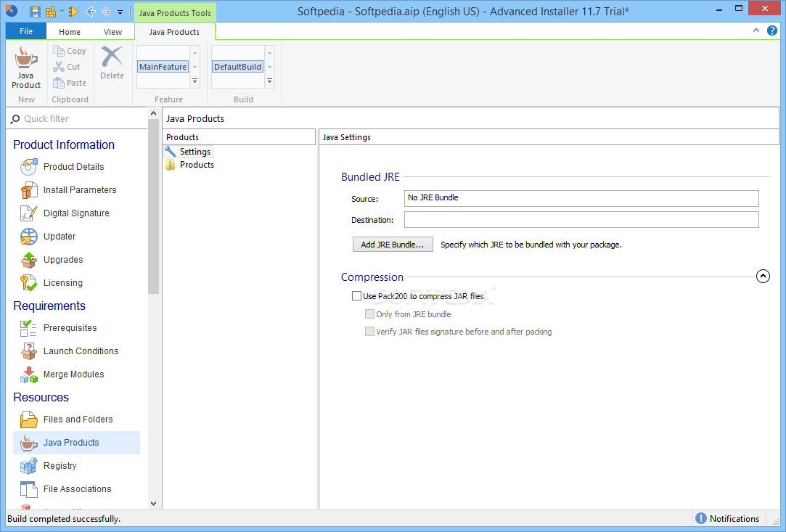Click the Quick filter search field
This screenshot has width=786, height=532.
(77, 118)
